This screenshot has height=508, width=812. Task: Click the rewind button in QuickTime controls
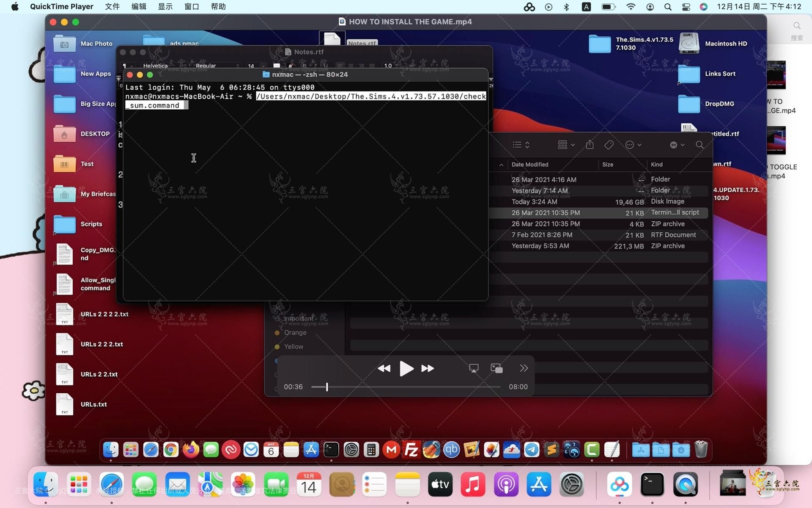click(384, 368)
